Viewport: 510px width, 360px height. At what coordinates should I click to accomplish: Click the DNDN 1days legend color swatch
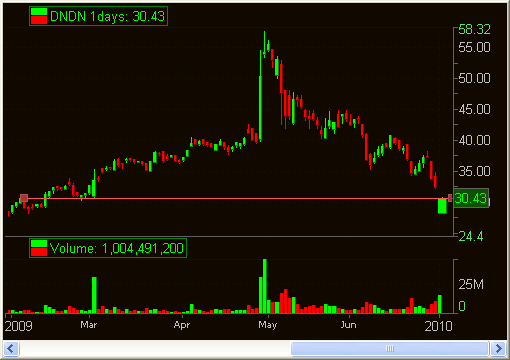(39, 16)
